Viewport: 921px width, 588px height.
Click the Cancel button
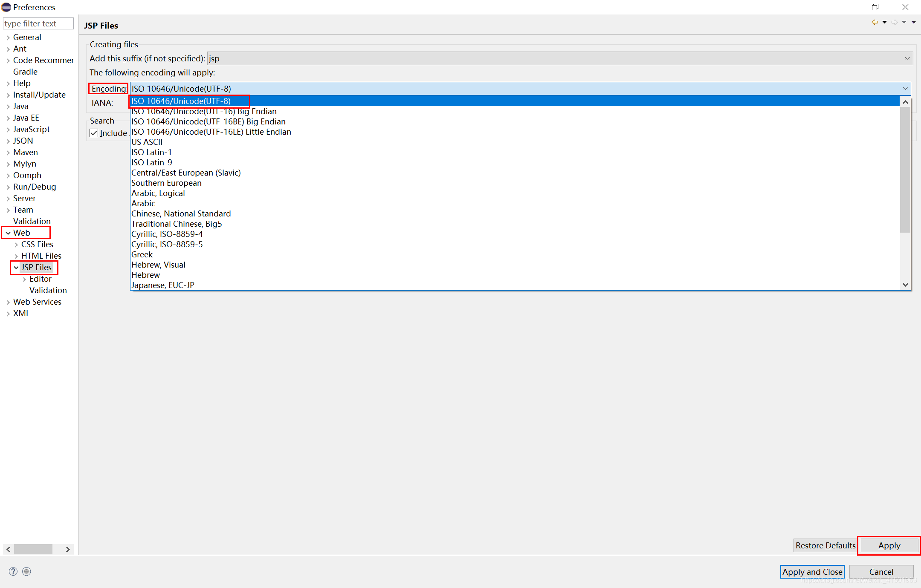point(881,572)
